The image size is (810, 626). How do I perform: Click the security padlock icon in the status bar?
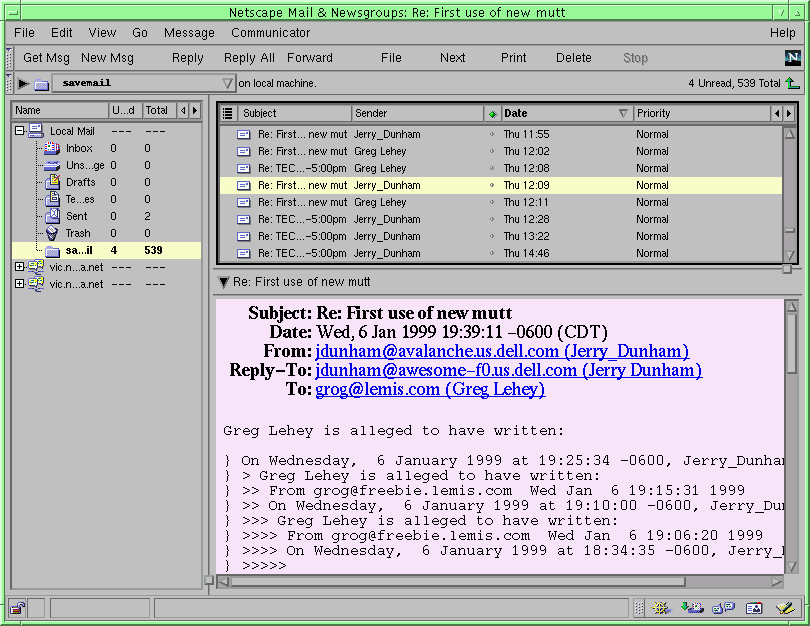click(x=17, y=608)
